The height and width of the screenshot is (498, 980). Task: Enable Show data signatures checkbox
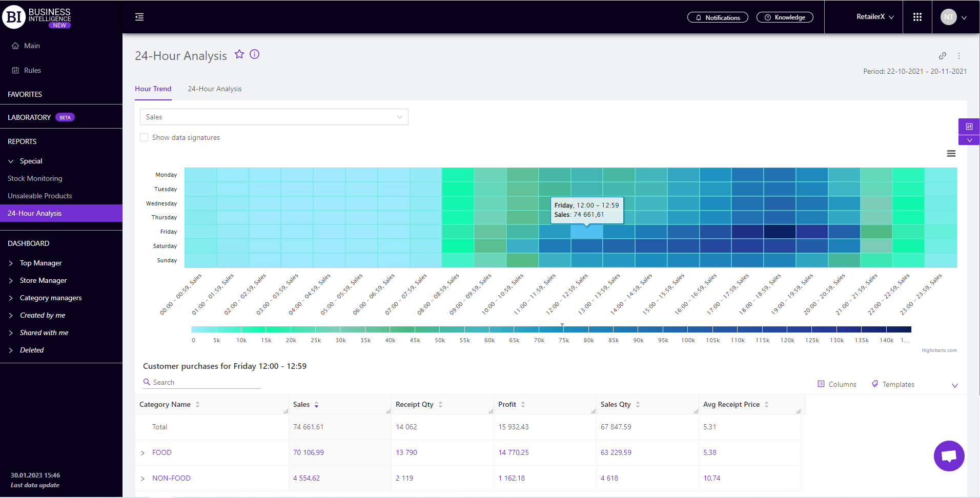(x=145, y=137)
